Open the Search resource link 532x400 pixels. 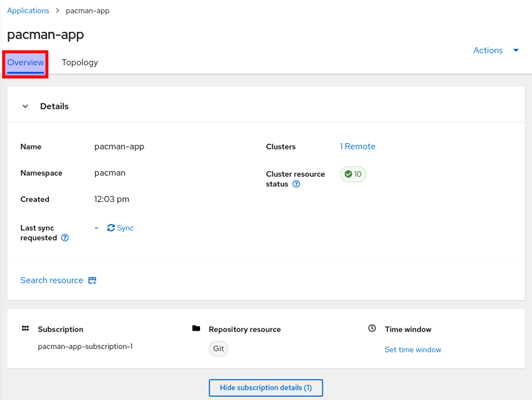click(52, 280)
